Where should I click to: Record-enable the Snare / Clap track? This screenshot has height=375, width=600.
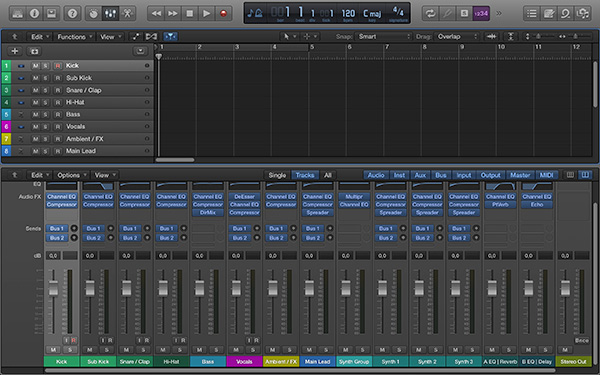tap(58, 90)
